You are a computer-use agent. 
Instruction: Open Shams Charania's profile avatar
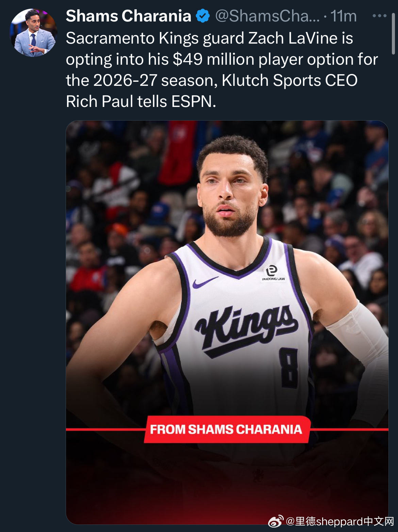click(x=33, y=33)
